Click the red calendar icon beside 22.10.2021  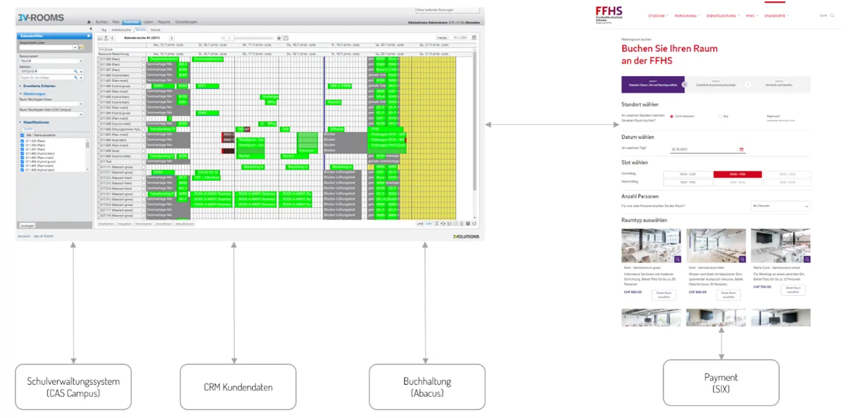(x=741, y=148)
